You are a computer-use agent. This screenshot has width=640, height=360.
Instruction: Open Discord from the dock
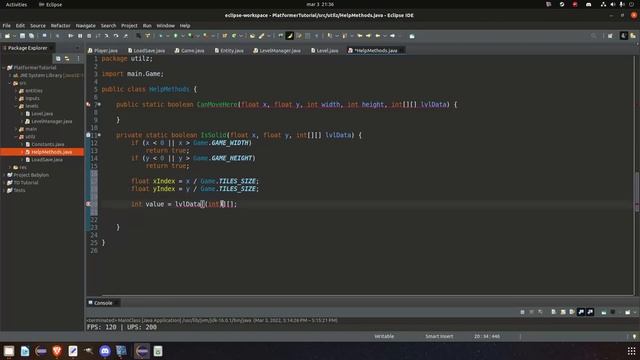(x=105, y=351)
